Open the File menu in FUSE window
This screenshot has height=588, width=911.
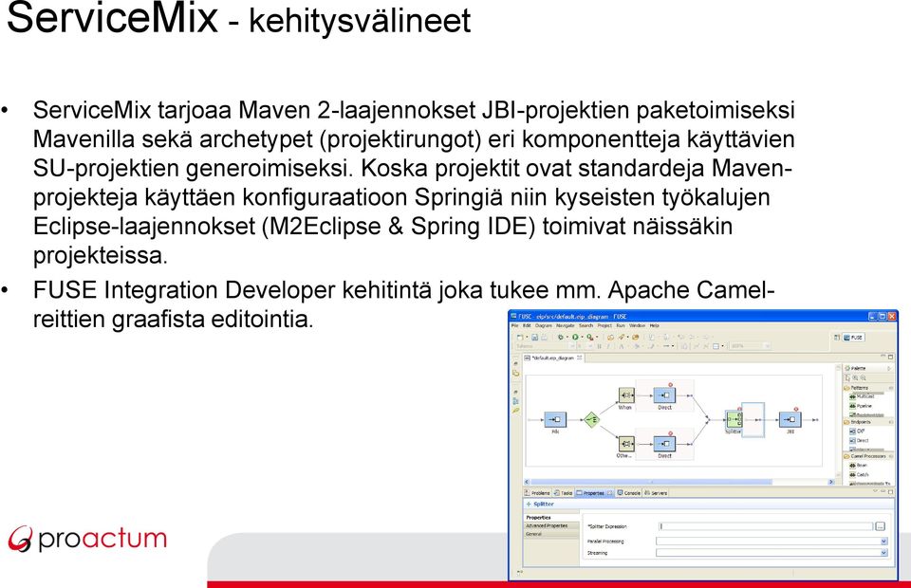pos(514,325)
